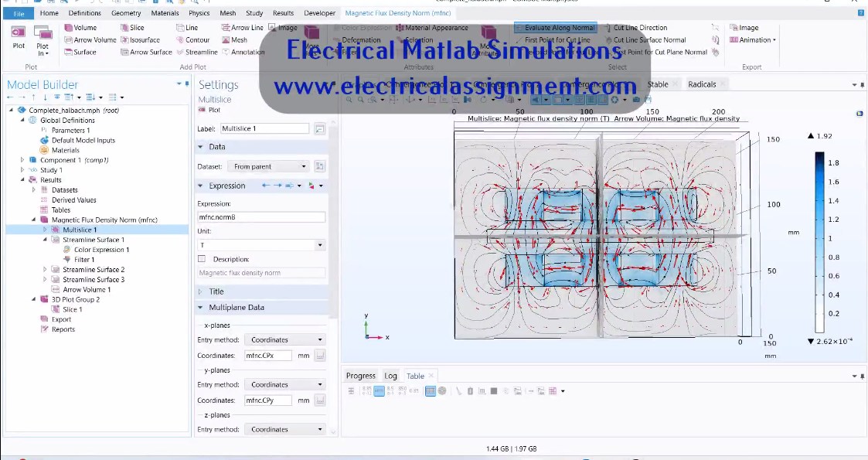Go to previous node in Model Builder
The width and height of the screenshot is (868, 460).
click(x=10, y=97)
